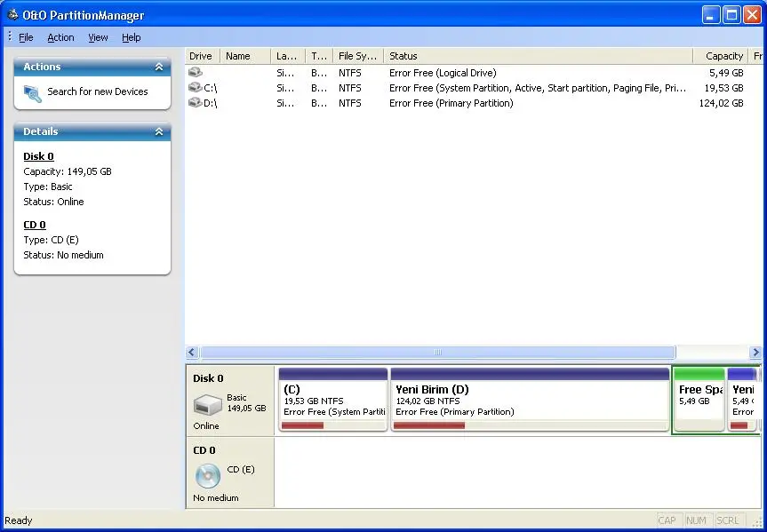
Task: Click NTFS cell in the D:\ row
Action: coord(350,103)
